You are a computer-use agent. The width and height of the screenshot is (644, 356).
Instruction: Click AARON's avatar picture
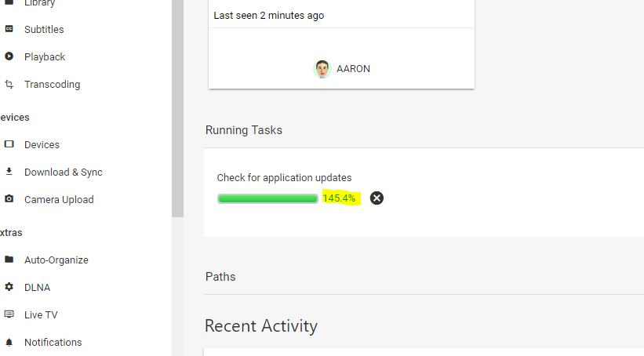pos(322,69)
